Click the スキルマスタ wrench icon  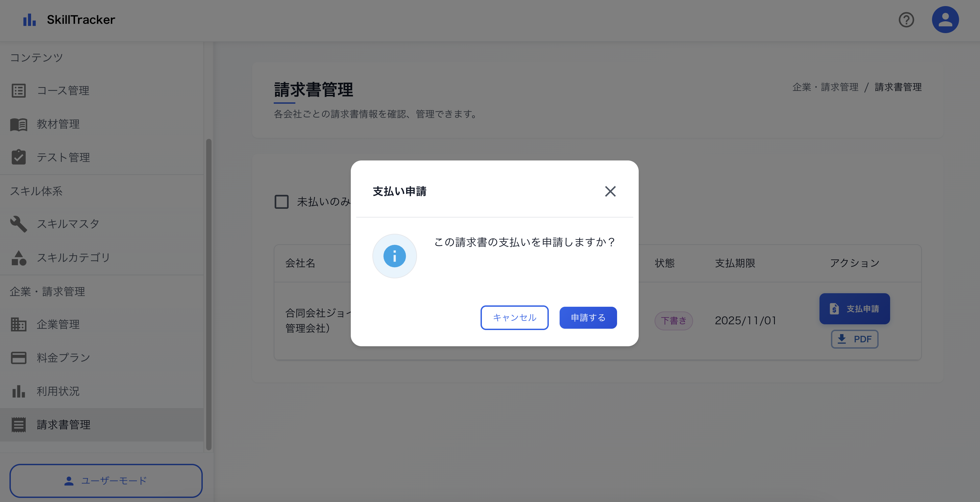[19, 224]
